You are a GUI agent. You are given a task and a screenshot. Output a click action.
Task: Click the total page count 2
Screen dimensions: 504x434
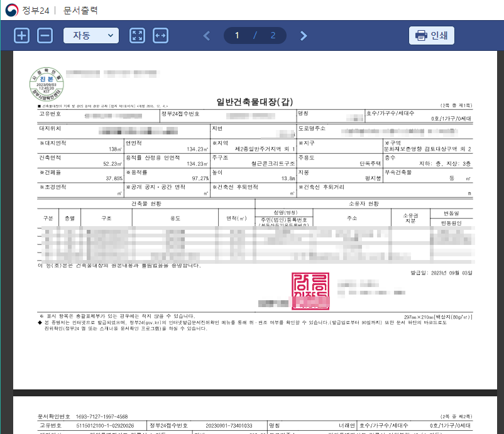coord(273,35)
